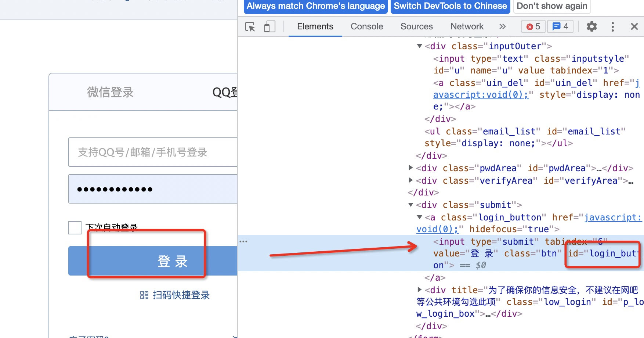Screen dimensions: 644x338
Task: Click Switch DevTools to Chinese
Action: tap(451, 6)
